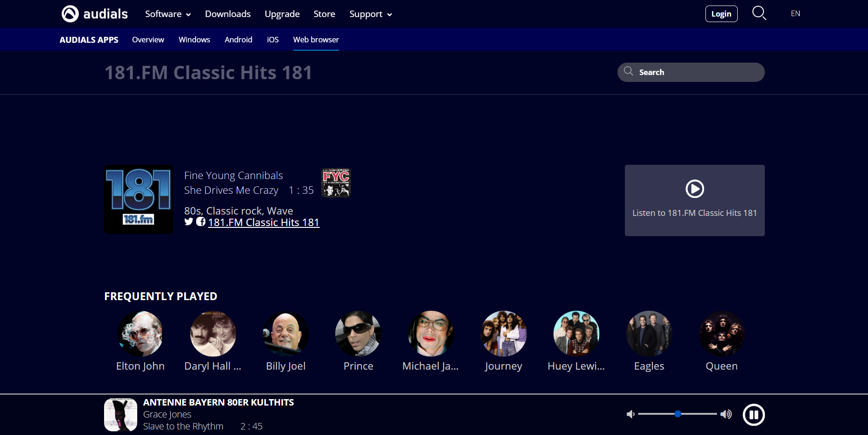Switch to the Windows tab
This screenshot has height=435, width=868.
[x=194, y=40]
